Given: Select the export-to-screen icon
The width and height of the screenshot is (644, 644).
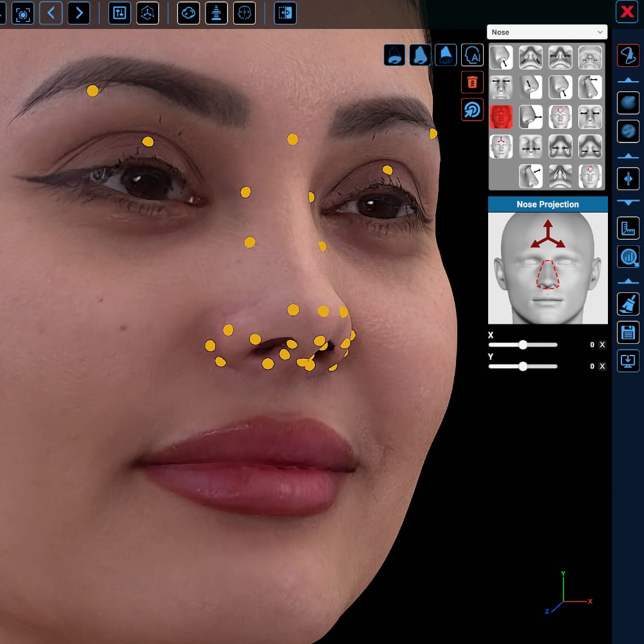Looking at the screenshot, I should [x=628, y=359].
